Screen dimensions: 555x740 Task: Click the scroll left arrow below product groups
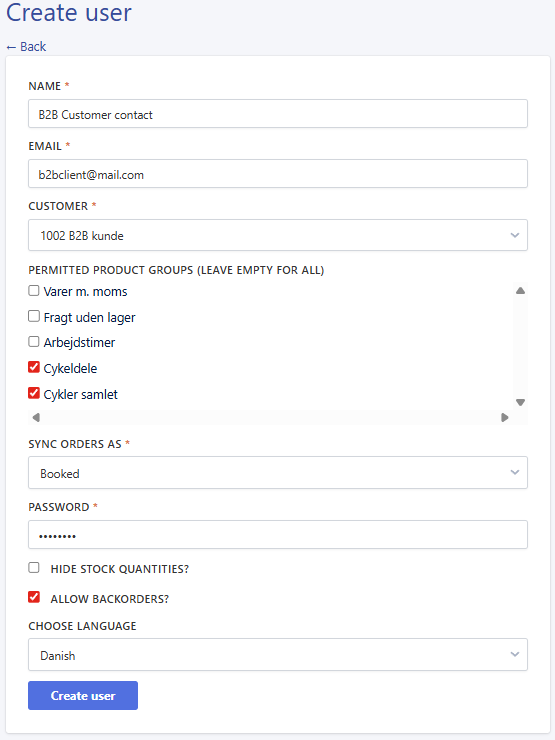[36, 417]
